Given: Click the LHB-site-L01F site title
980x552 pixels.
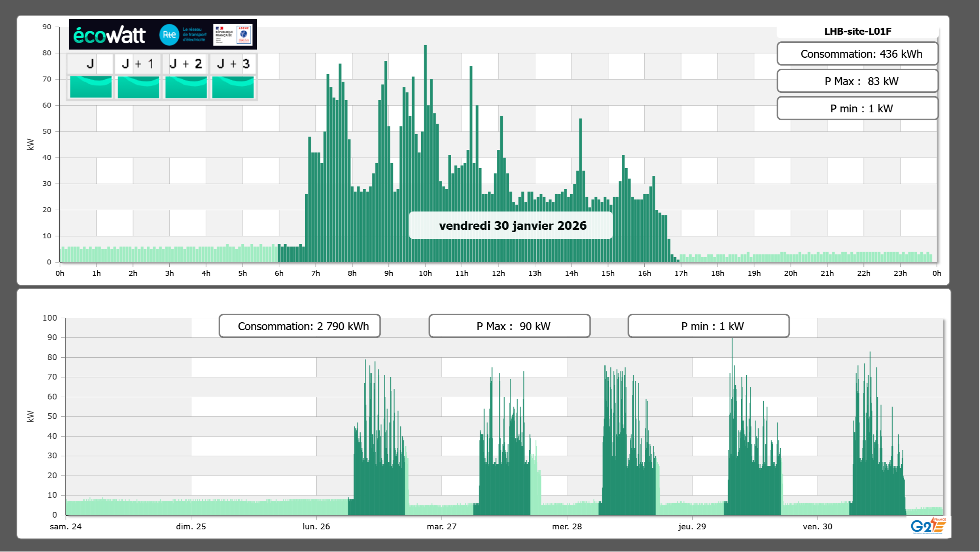Looking at the screenshot, I should pyautogui.click(x=857, y=31).
